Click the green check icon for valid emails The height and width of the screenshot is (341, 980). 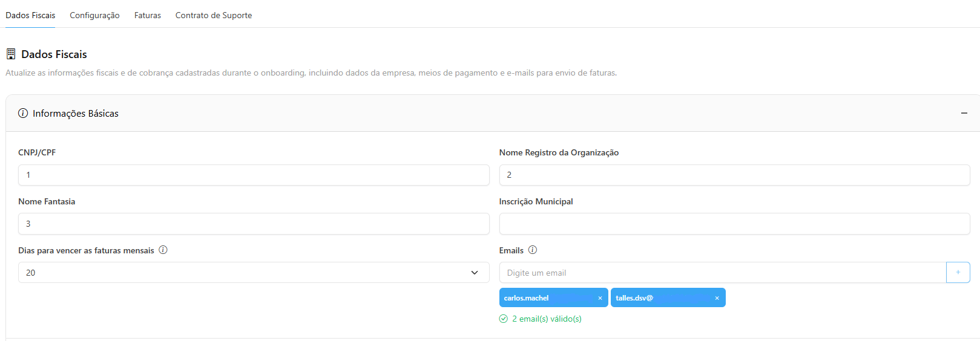click(x=504, y=319)
